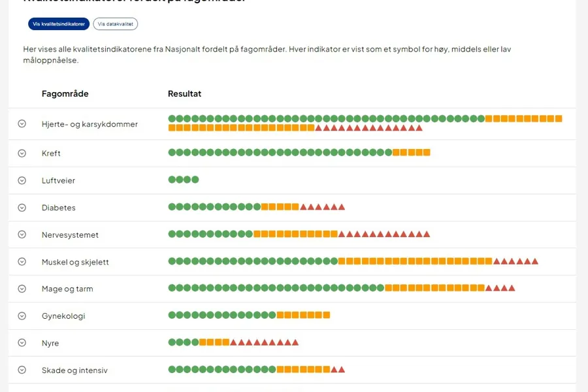The height and width of the screenshot is (392, 588).
Task: Click the chevron beside Skade og intensiv
Action: [22, 370]
